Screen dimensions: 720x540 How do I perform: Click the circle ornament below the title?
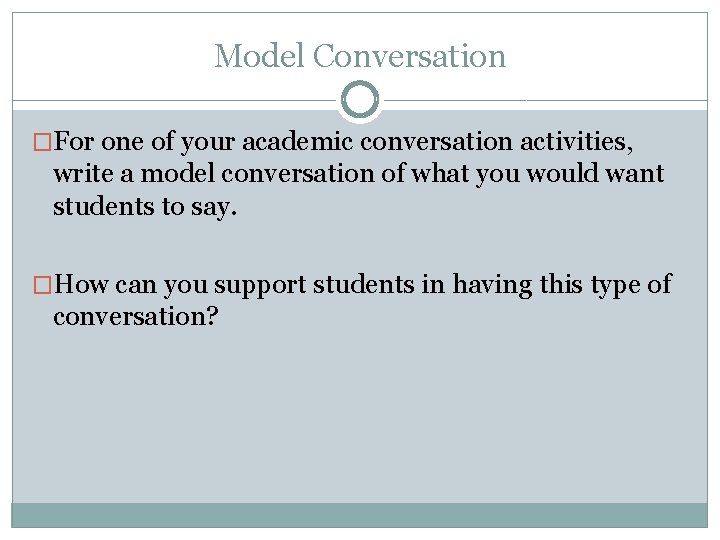(359, 100)
